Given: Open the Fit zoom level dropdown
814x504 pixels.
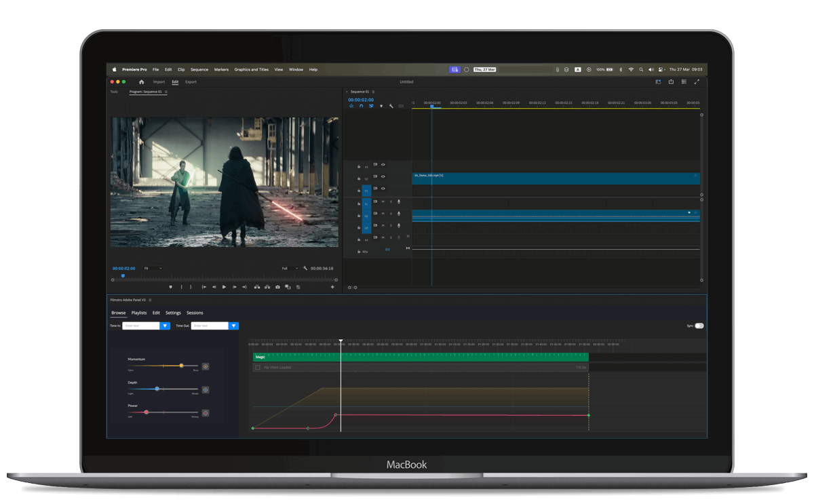Looking at the screenshot, I should coord(152,269).
